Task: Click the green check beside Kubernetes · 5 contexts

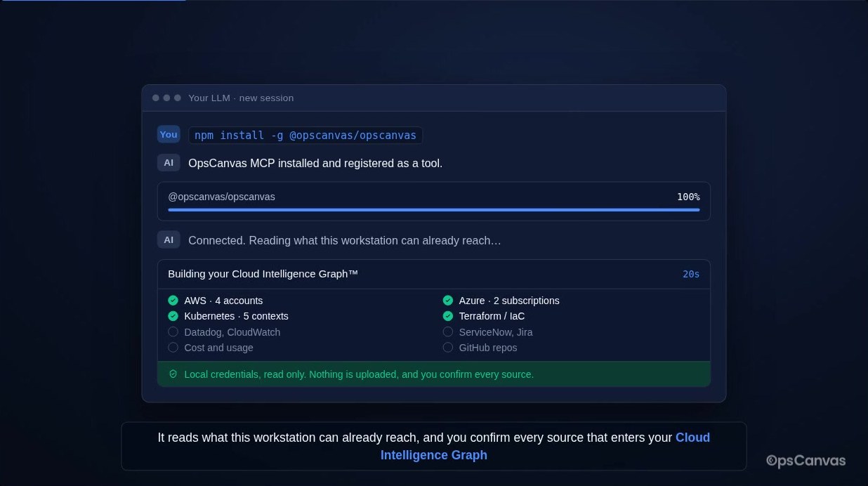Action: (173, 316)
